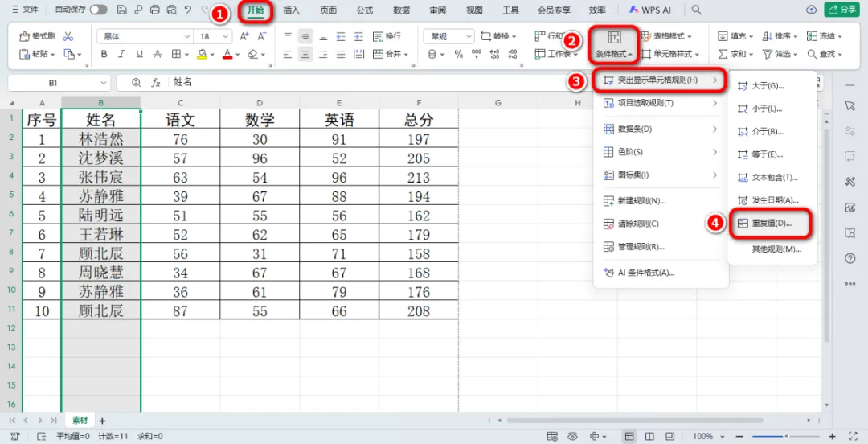The width and height of the screenshot is (868, 444).
Task: Open the font size 18 dropdown
Action: click(x=226, y=36)
